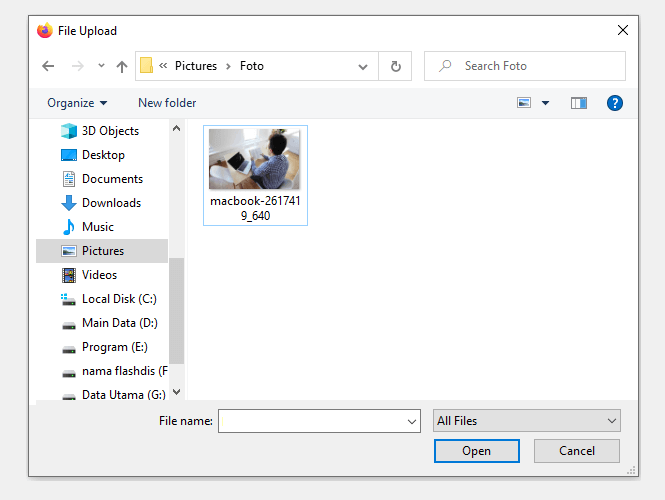Viewport: 665px width, 500px height.
Task: Refresh the Foto folder view
Action: (x=395, y=66)
